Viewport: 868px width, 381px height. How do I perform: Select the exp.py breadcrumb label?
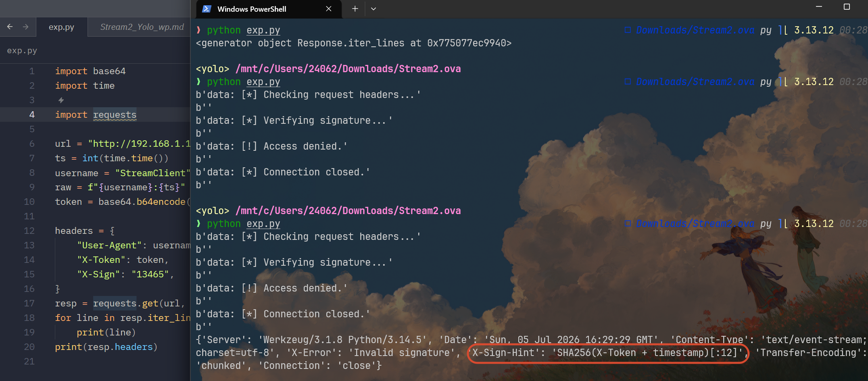tap(22, 50)
